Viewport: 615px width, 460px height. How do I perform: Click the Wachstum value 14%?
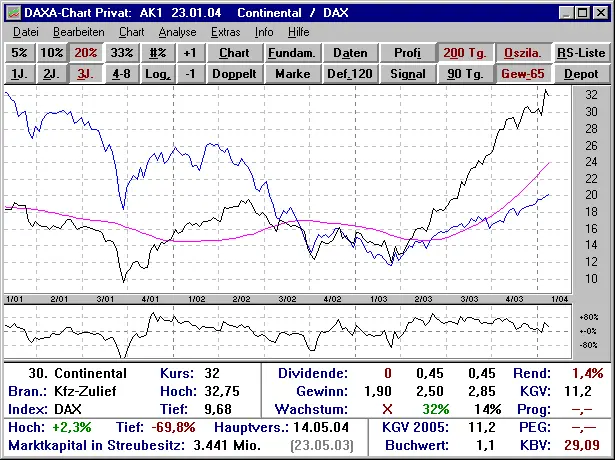(x=488, y=409)
